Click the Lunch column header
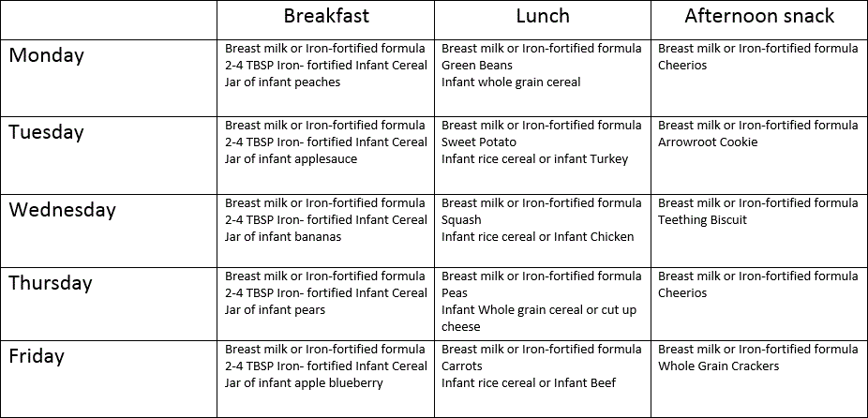Image resolution: width=868 pixels, height=418 pixels. (543, 16)
